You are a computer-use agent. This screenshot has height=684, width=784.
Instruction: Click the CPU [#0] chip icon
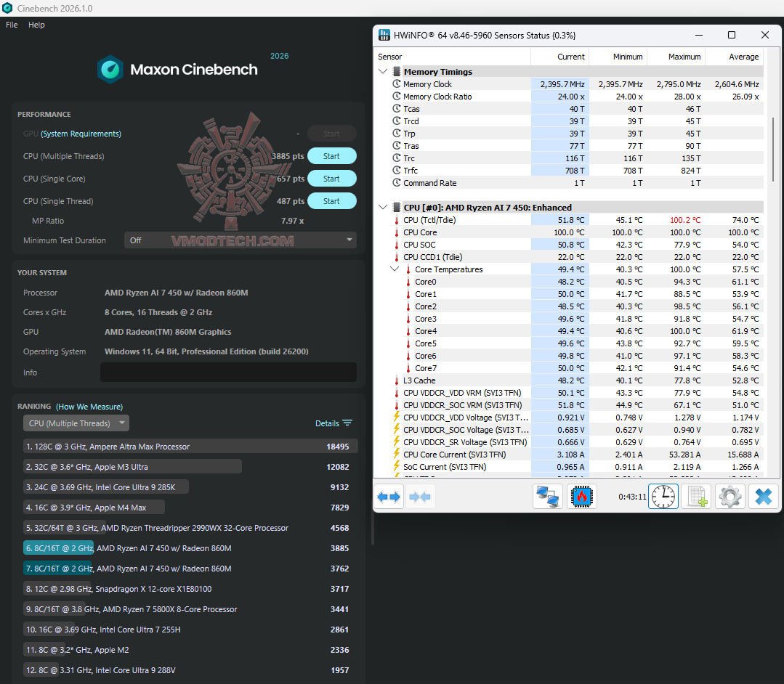397,208
